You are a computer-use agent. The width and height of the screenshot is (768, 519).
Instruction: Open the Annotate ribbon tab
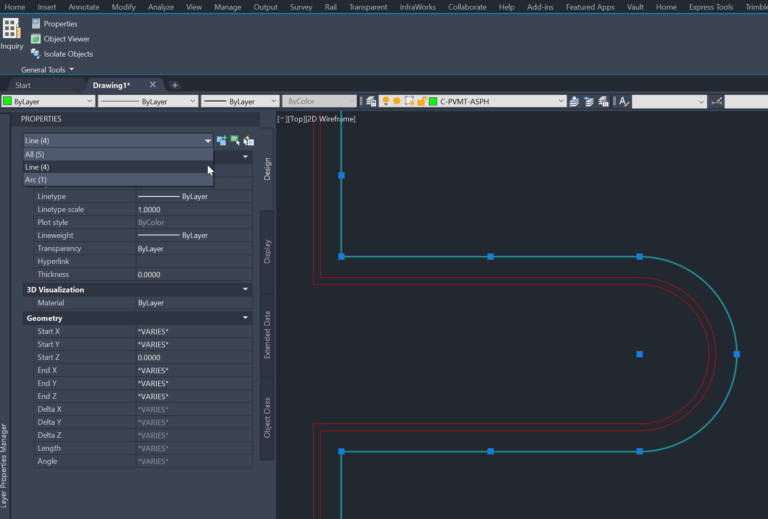pyautogui.click(x=84, y=7)
